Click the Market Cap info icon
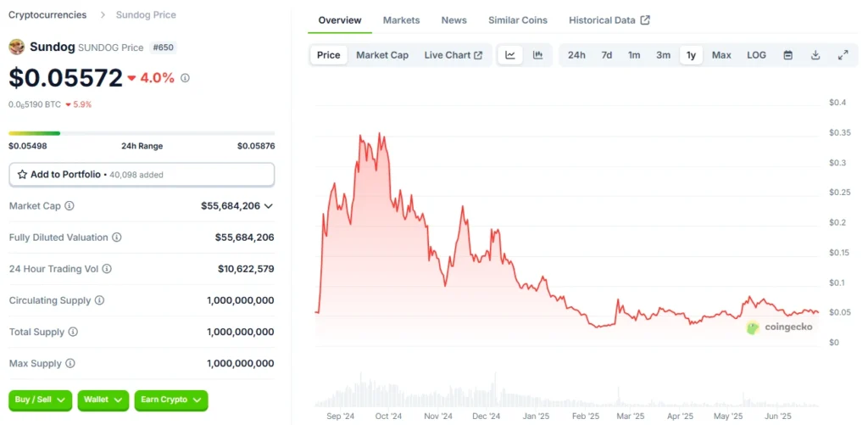Screen dimensions: 868x425 [70, 206]
